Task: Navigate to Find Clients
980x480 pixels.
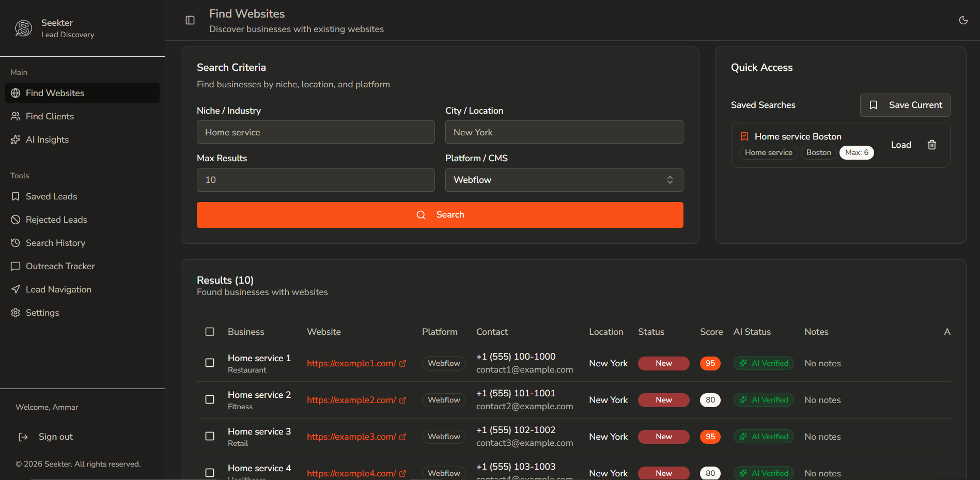Action: (49, 116)
